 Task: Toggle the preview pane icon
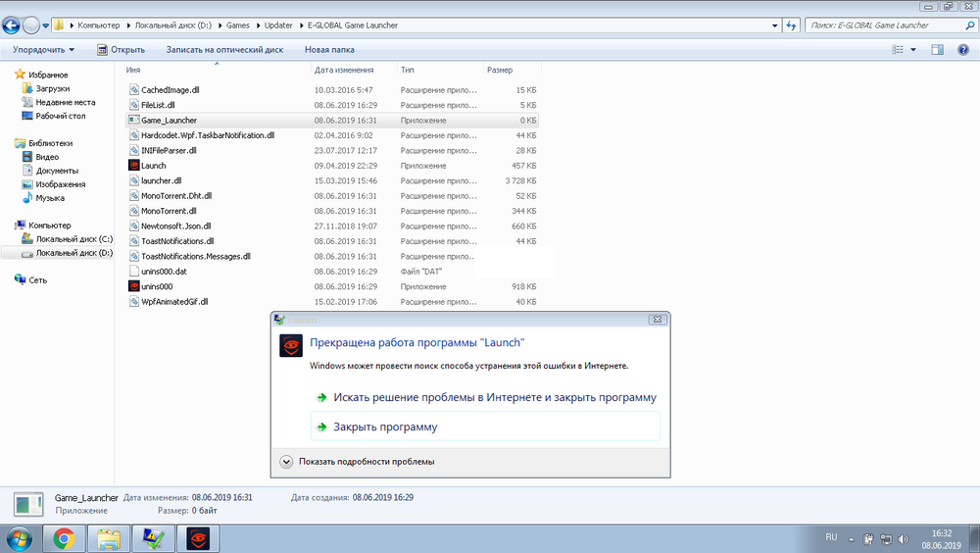937,49
